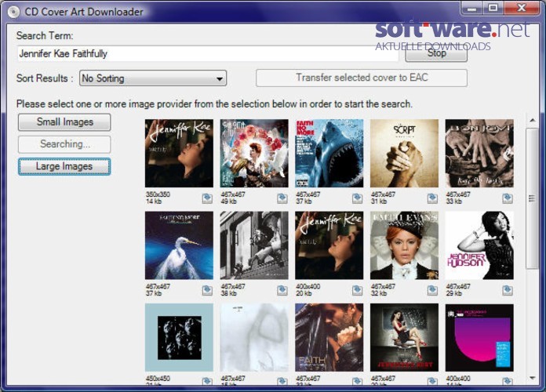This screenshot has width=546, height=392.
Task: Click the Stop button
Action: [436, 53]
